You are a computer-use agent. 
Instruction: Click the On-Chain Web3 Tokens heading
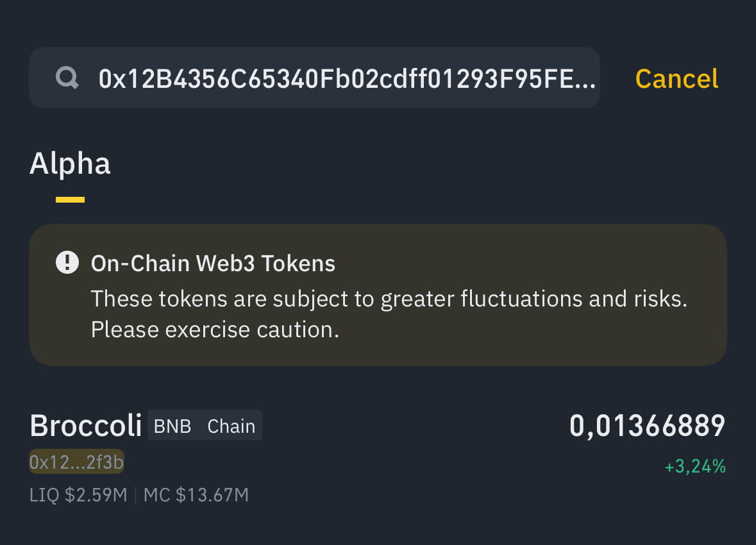pos(213,264)
